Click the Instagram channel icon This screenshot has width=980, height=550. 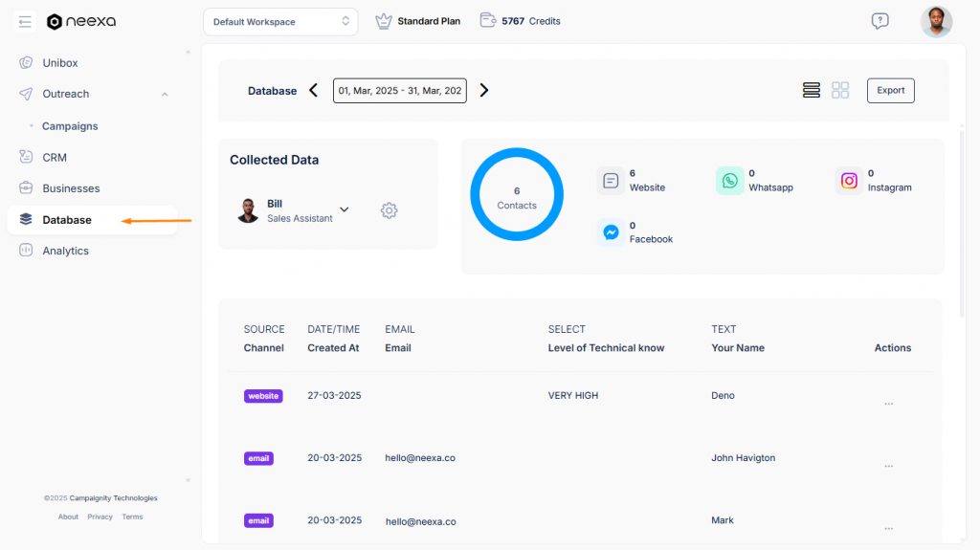coord(849,181)
